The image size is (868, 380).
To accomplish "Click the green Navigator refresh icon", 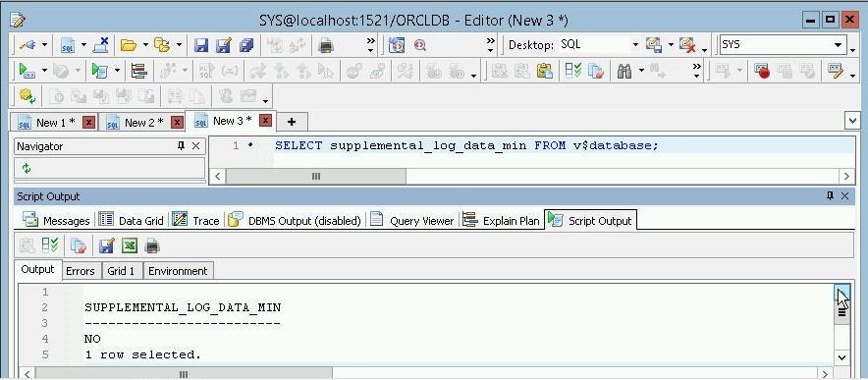I will click(26, 168).
